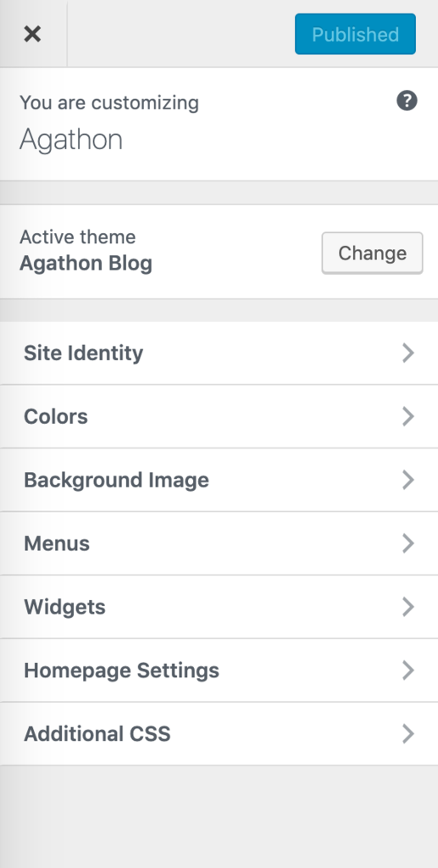Expand the chevron beside Site Identity
The image size is (438, 868).
coord(408,353)
